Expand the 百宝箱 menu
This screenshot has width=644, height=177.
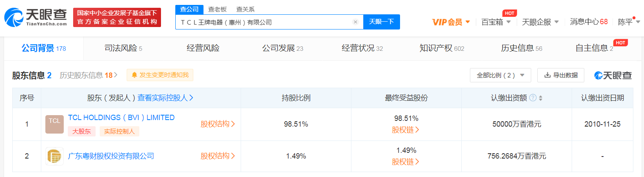(496, 22)
